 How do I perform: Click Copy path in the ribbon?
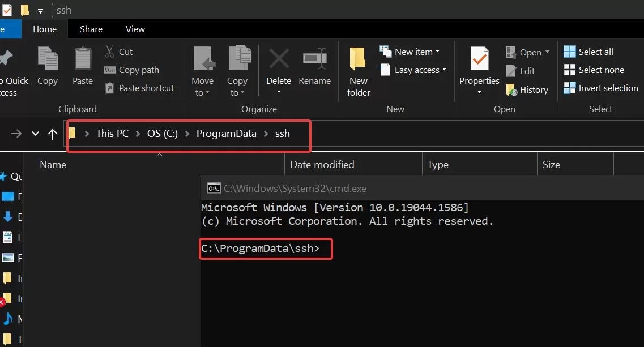pos(131,70)
